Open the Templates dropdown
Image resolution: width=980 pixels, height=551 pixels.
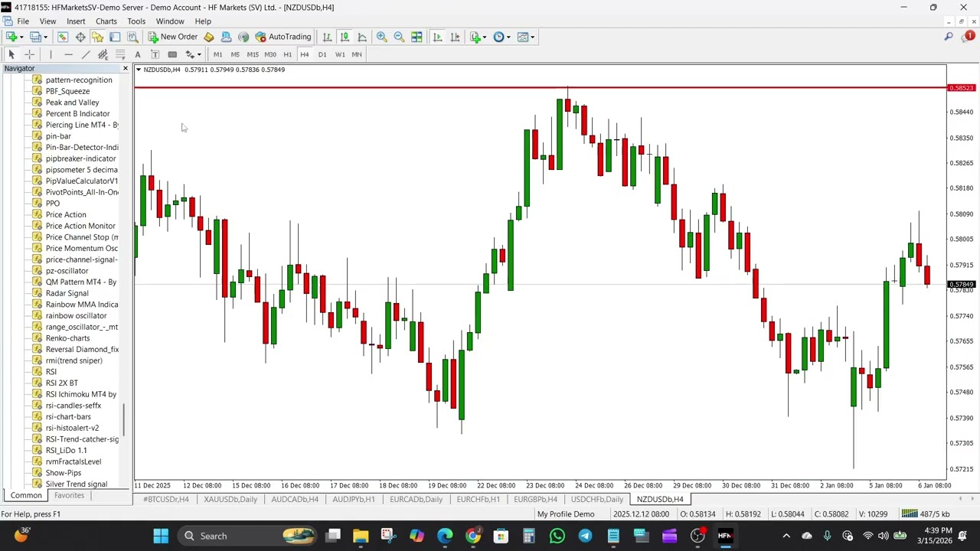click(x=526, y=37)
